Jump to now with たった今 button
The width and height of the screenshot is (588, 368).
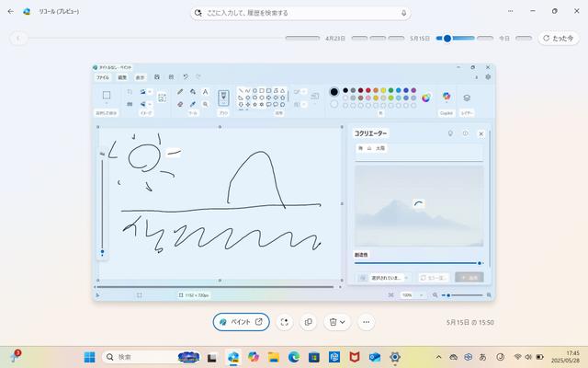coord(558,39)
